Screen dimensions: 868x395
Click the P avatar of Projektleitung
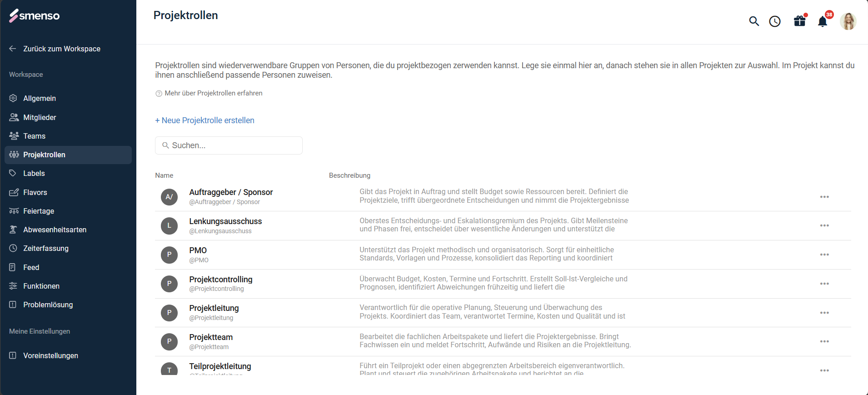(169, 313)
